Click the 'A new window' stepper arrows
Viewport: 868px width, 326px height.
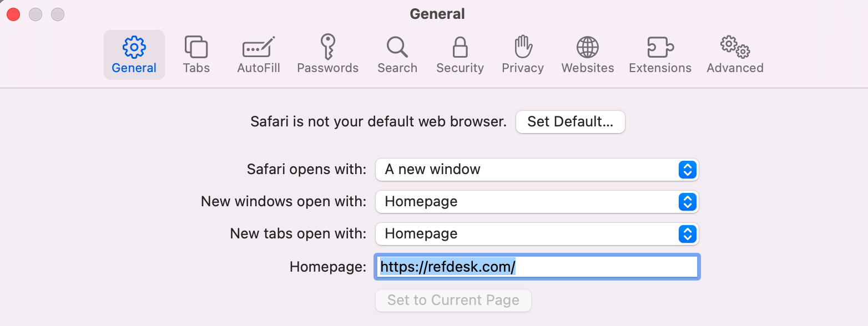click(x=687, y=170)
